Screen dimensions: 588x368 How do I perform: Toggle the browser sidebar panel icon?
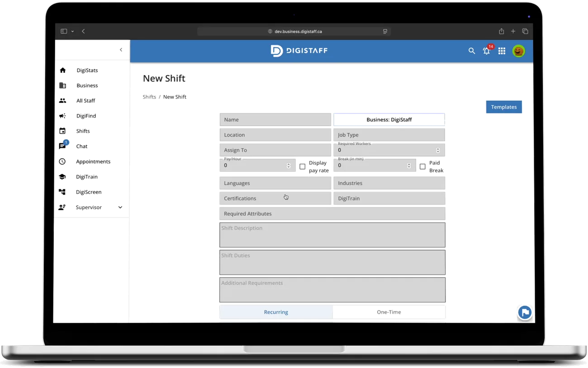click(64, 31)
